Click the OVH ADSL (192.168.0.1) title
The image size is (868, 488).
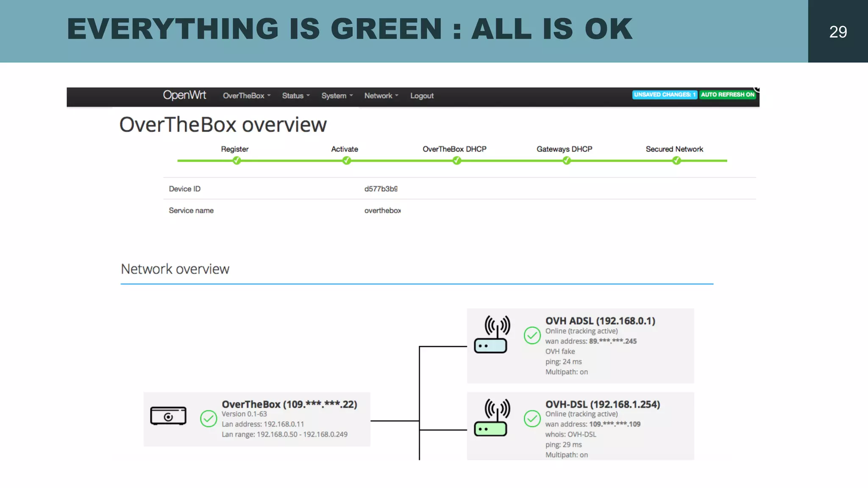tap(600, 321)
